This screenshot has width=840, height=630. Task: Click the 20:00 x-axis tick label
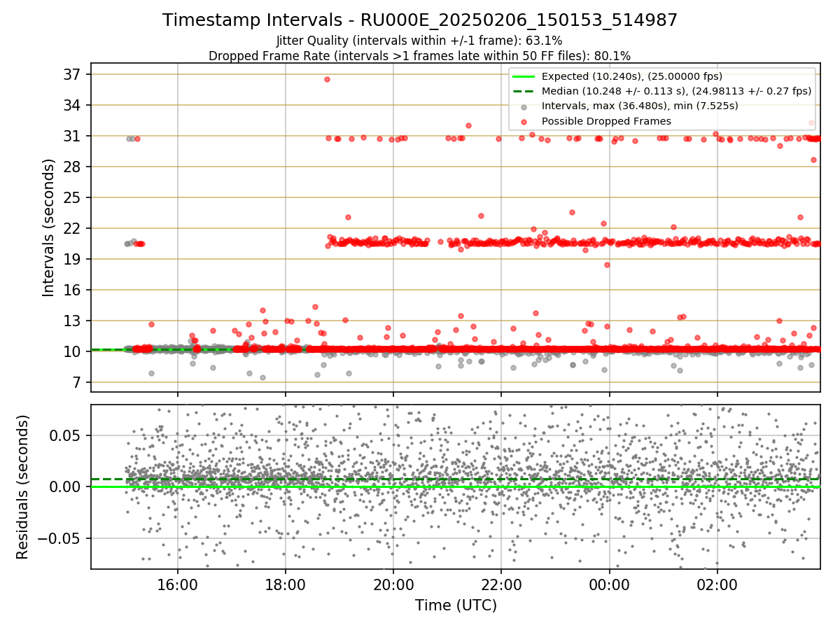[393, 585]
